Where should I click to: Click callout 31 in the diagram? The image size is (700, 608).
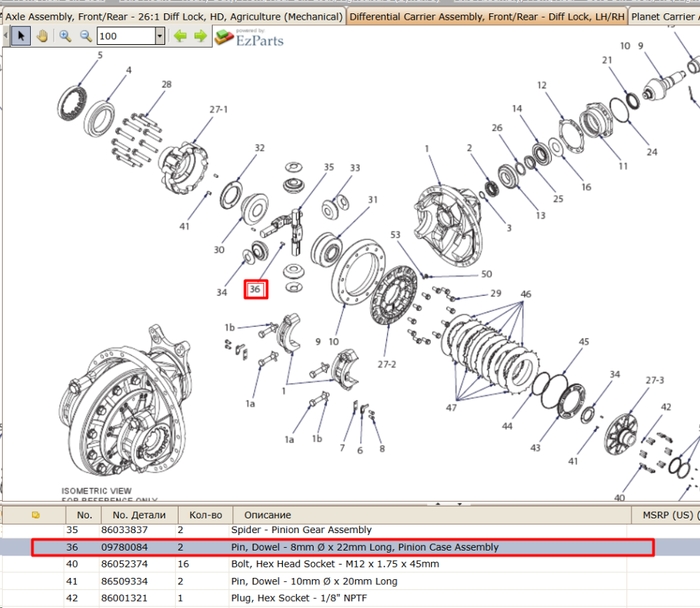point(373,200)
